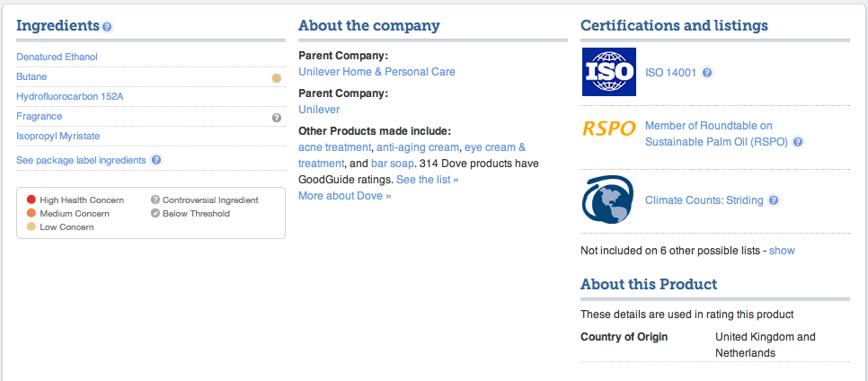The width and height of the screenshot is (868, 381).
Task: Click controversial ingredient icon beside Fragrance
Action: [x=277, y=117]
